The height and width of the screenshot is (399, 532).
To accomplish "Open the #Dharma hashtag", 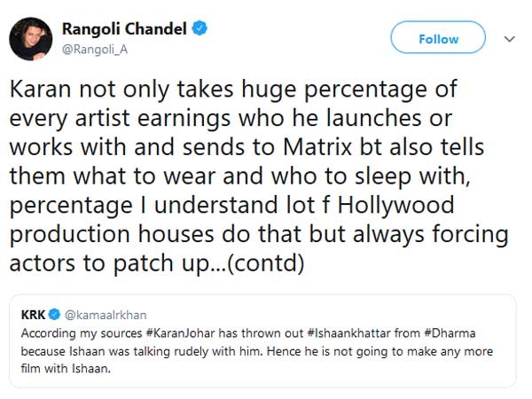I will [x=450, y=332].
